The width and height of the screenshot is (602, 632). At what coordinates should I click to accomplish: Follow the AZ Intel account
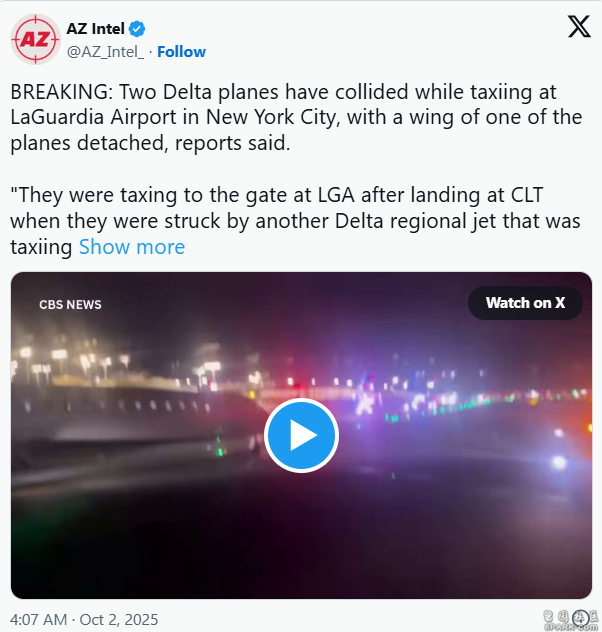coord(181,52)
